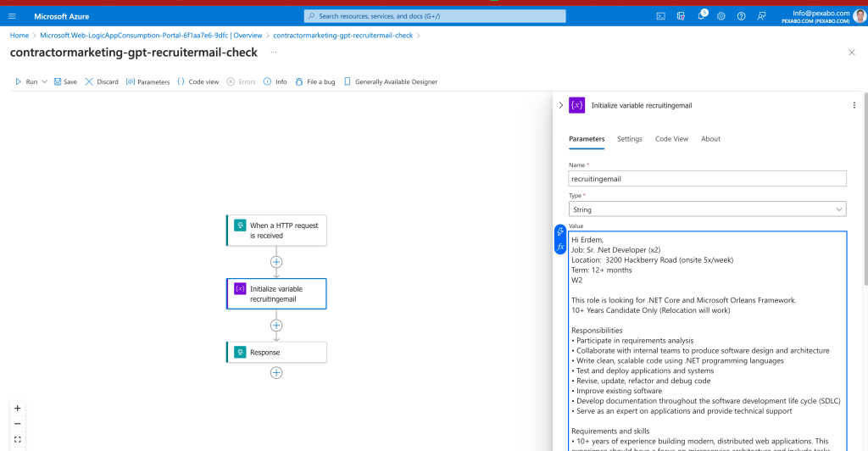
Task: Switch to the Parameters tab
Action: pyautogui.click(x=587, y=139)
